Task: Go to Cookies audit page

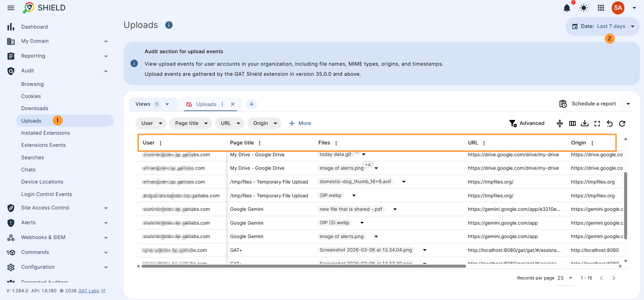Action: (31, 96)
